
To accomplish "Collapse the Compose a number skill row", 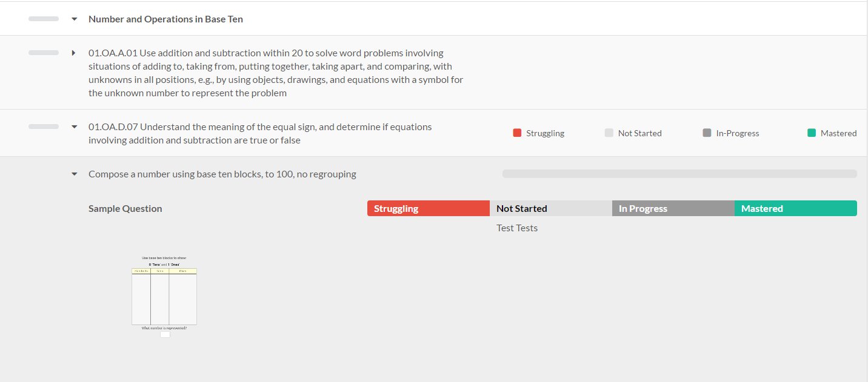I will pyautogui.click(x=74, y=174).
